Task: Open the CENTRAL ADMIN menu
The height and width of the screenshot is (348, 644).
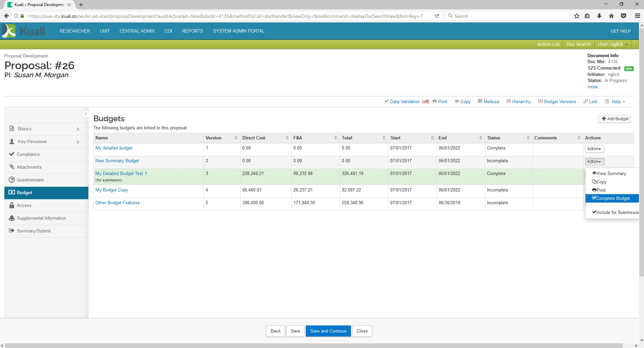Action: tap(137, 31)
